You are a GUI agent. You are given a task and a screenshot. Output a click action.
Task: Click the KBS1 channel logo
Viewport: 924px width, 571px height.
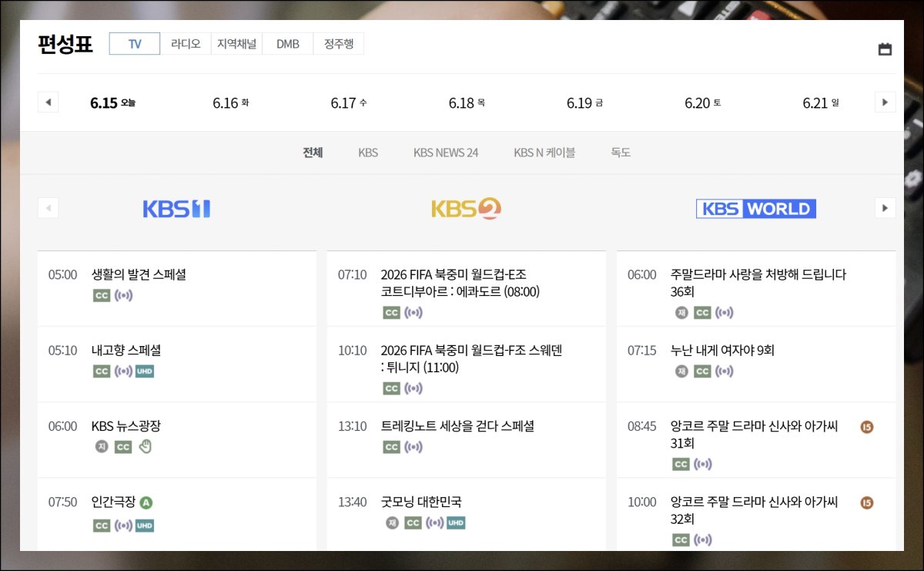pos(176,209)
